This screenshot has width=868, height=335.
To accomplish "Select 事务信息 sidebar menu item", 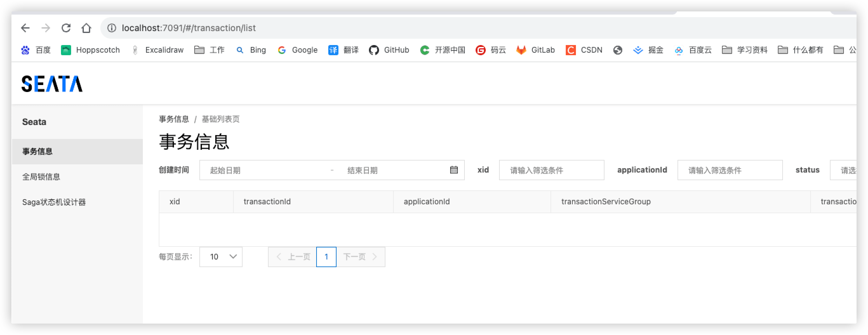I will click(37, 152).
